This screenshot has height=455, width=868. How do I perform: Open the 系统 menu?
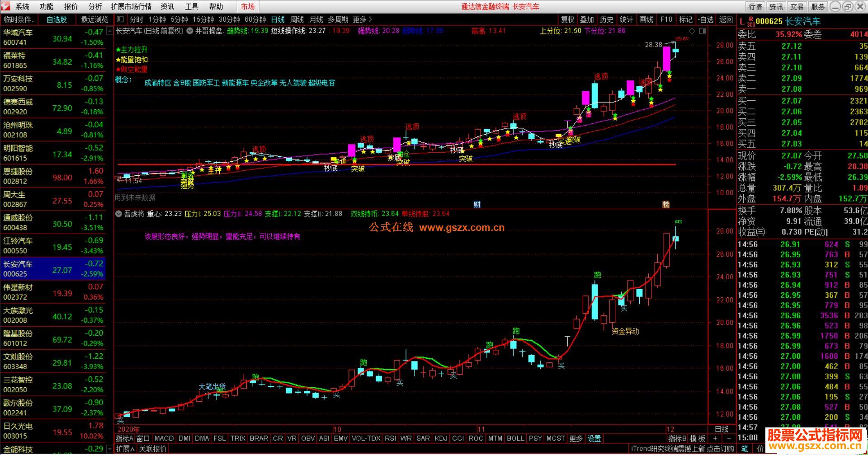22,6
